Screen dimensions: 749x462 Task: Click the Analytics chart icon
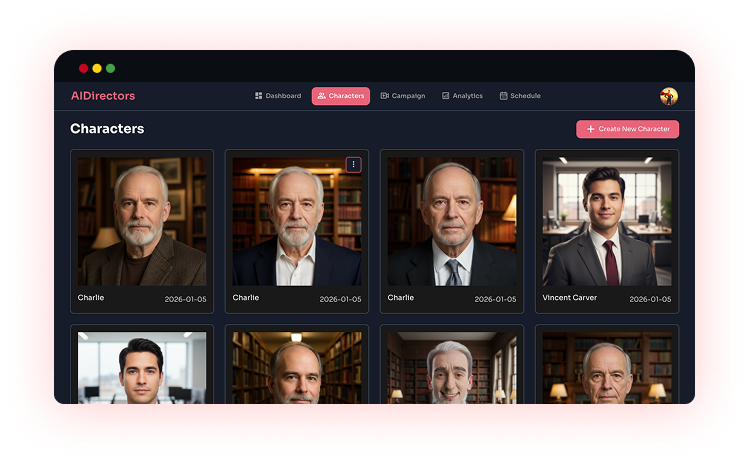click(445, 96)
